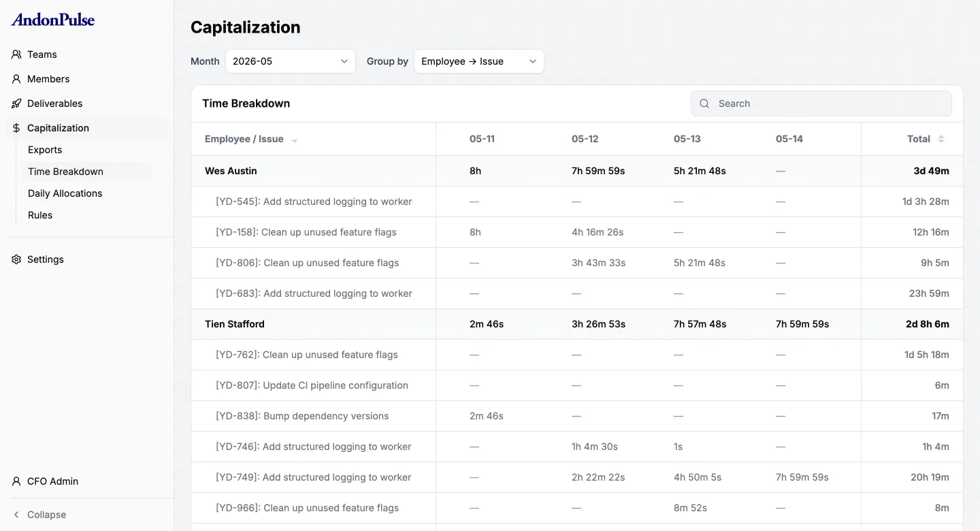Sort by Employee / Issue arrow

pos(295,140)
